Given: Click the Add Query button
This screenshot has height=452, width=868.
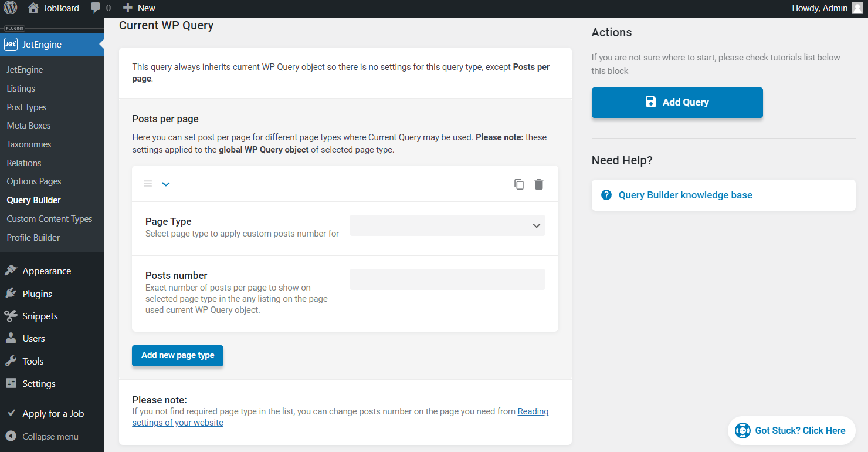Looking at the screenshot, I should point(677,102).
